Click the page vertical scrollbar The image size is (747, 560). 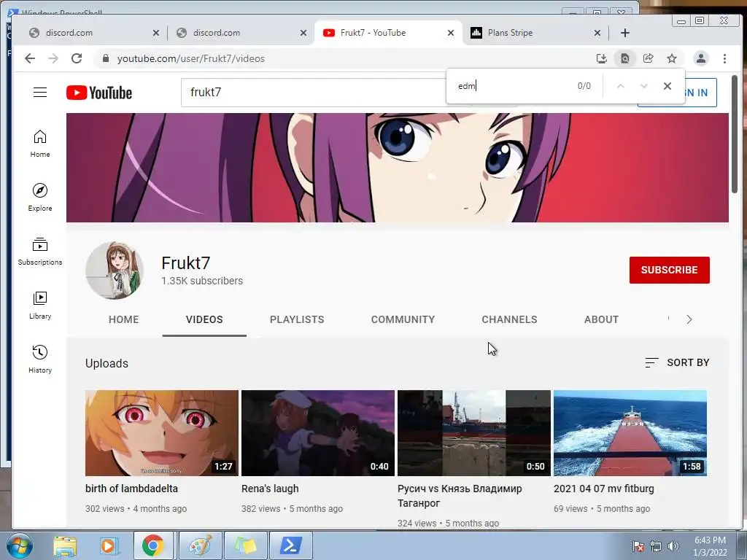(x=735, y=133)
